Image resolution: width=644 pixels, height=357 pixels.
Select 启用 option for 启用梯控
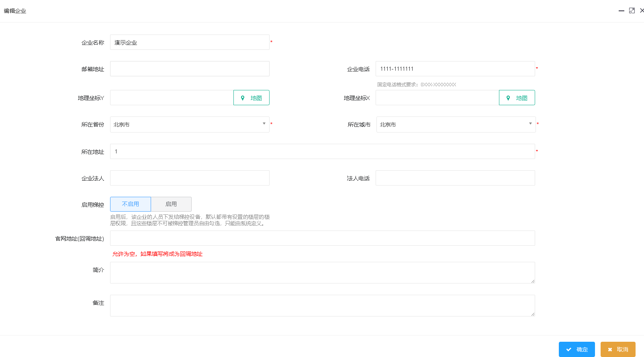pos(171,204)
